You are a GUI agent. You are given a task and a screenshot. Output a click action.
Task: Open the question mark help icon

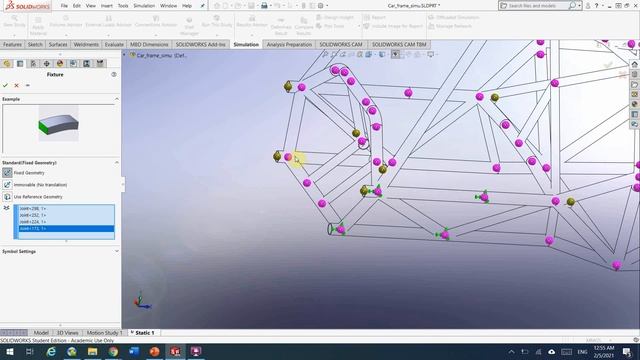tap(596, 6)
